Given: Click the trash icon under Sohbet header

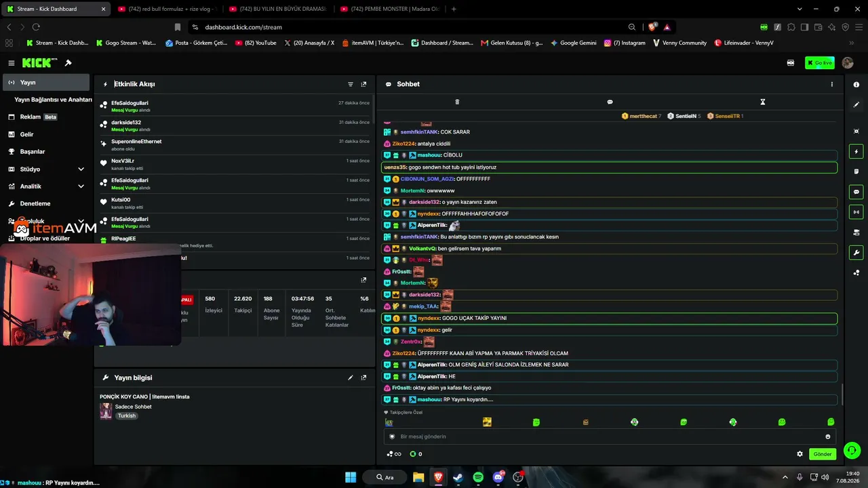Looking at the screenshot, I should click(457, 102).
